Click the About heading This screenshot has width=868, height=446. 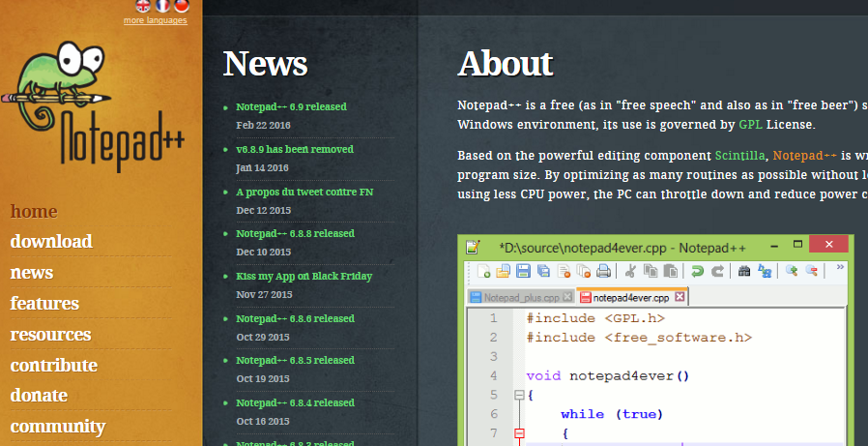click(x=506, y=63)
